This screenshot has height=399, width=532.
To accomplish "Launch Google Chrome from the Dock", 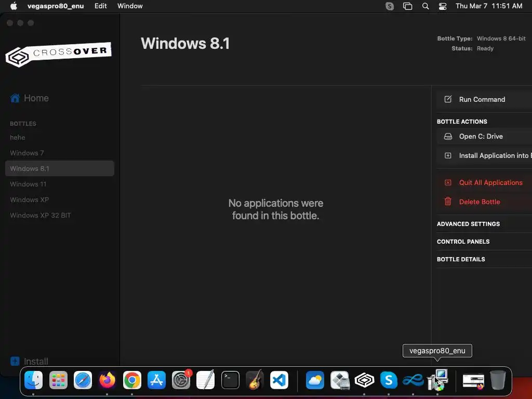I will (x=132, y=380).
